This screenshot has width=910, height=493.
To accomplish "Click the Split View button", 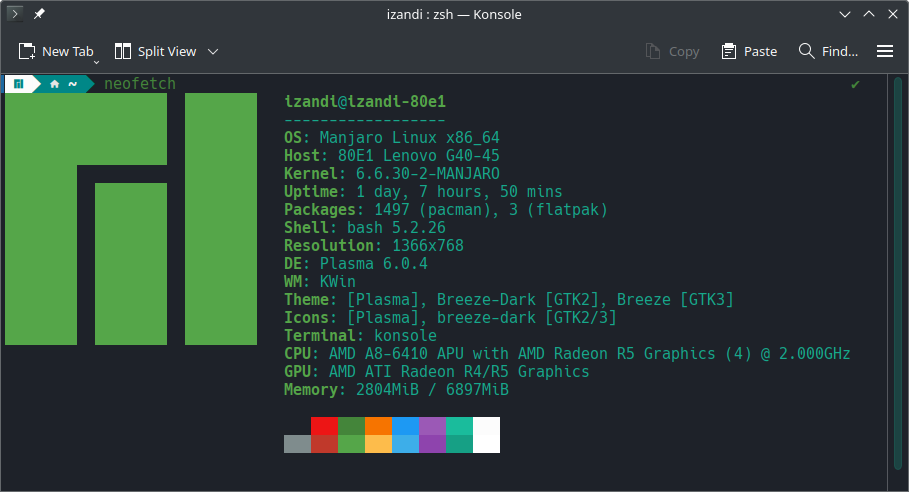I will 156,52.
